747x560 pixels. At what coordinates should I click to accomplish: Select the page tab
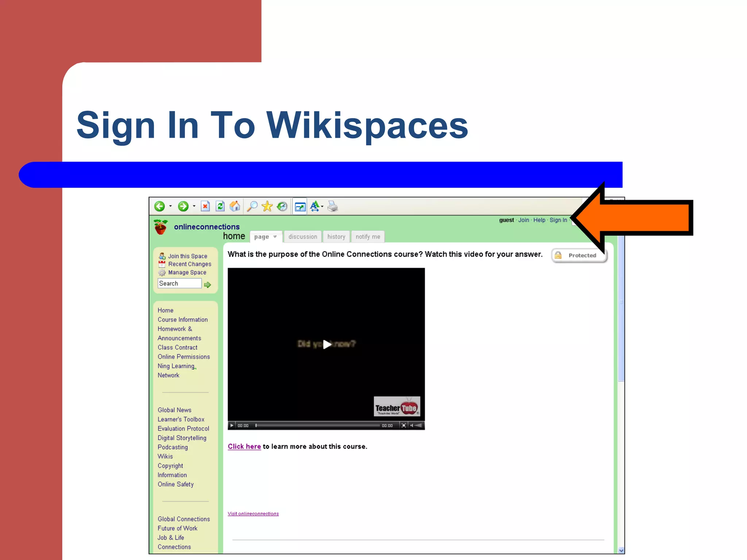tap(266, 237)
